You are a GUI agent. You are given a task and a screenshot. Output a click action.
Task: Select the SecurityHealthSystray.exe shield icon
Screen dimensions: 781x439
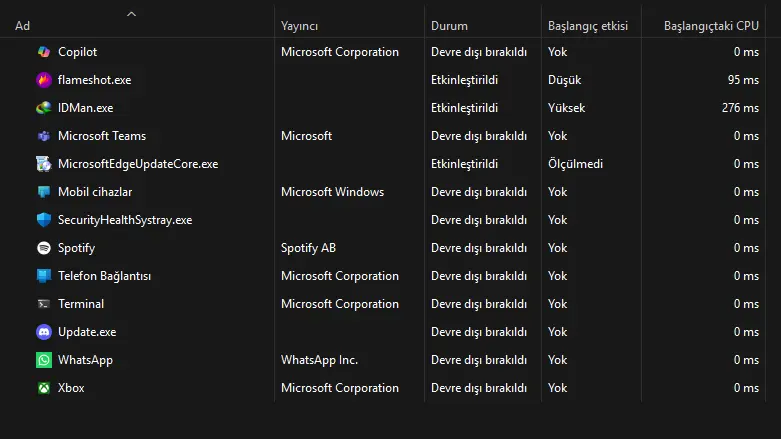point(44,220)
